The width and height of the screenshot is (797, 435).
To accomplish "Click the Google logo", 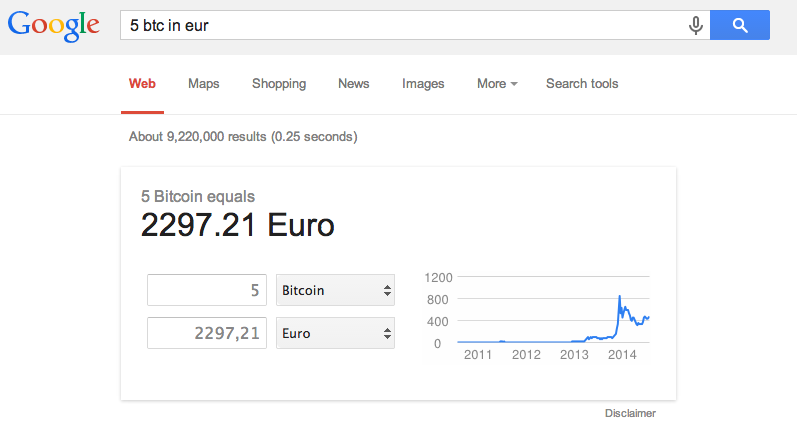I will (x=54, y=26).
